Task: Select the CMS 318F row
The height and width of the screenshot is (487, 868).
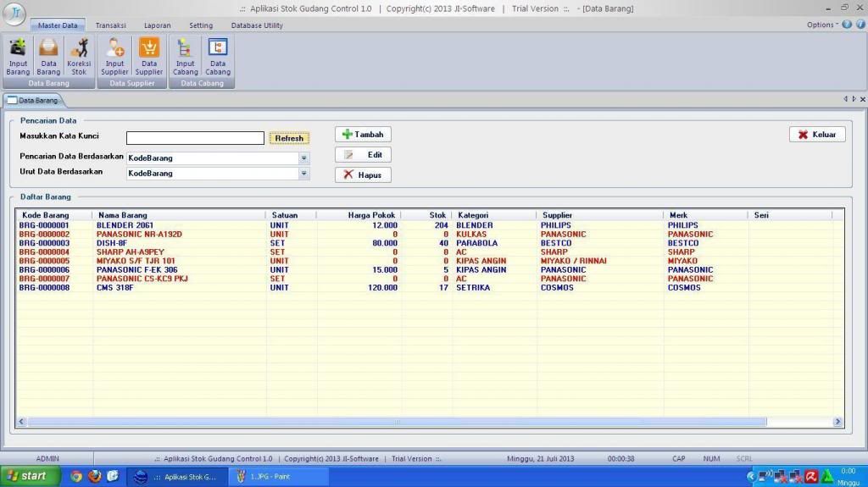Action: 430,287
